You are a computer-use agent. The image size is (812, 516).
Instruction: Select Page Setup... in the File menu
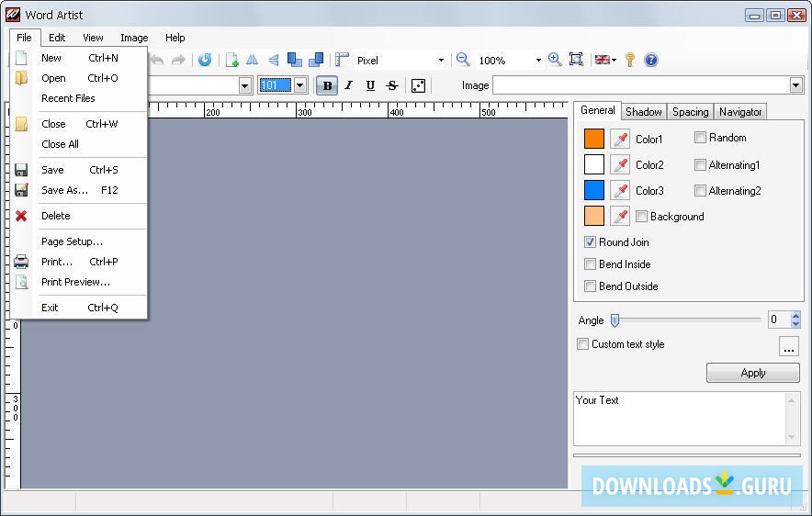coord(79,241)
